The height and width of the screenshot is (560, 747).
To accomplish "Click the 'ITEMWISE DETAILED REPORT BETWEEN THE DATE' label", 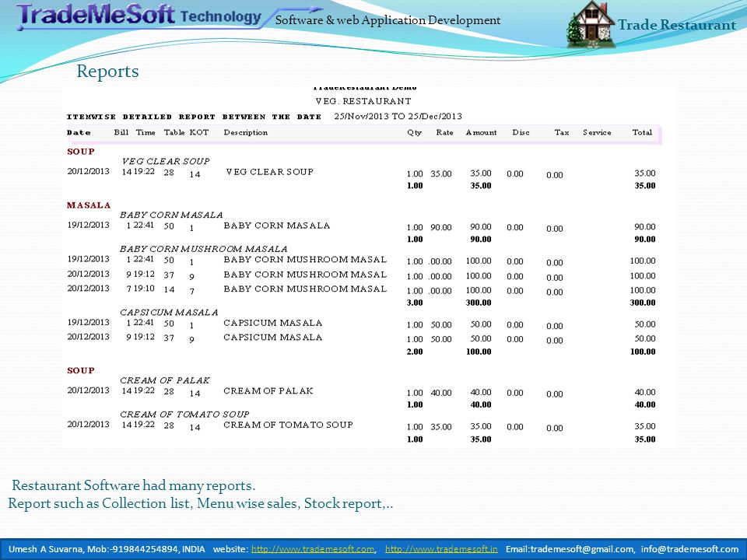I will coord(194,117).
